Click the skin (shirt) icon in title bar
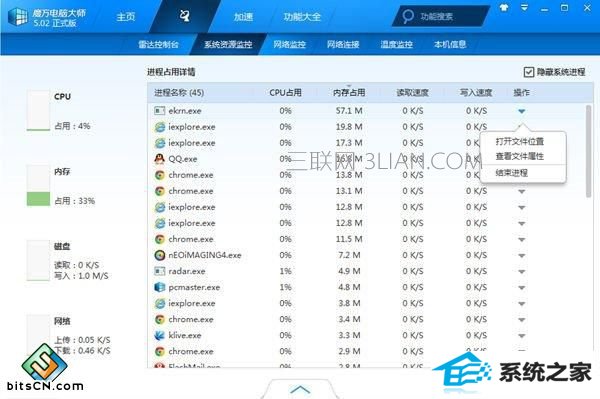The image size is (600, 399). click(504, 8)
